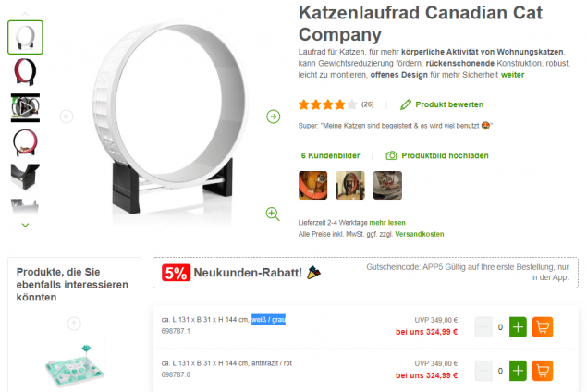Add anthracite/red variant to cart with orange button
Viewport: 587px width, 392px height.
click(543, 371)
